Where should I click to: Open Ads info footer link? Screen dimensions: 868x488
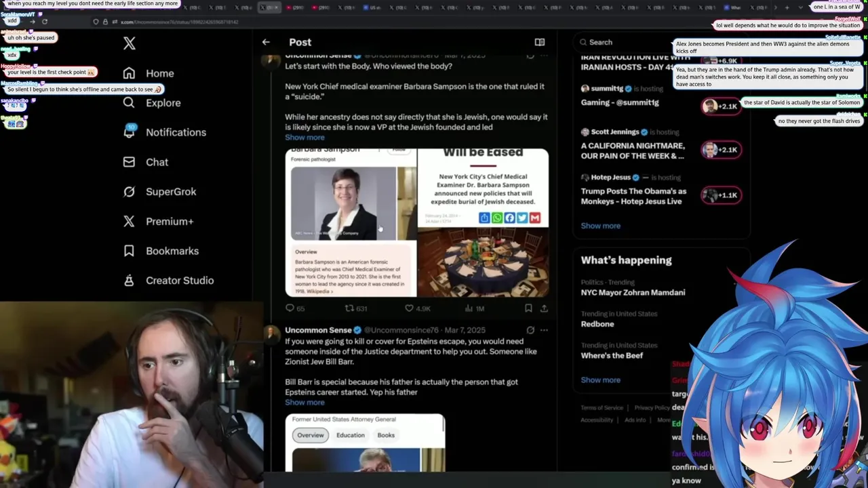pyautogui.click(x=635, y=420)
